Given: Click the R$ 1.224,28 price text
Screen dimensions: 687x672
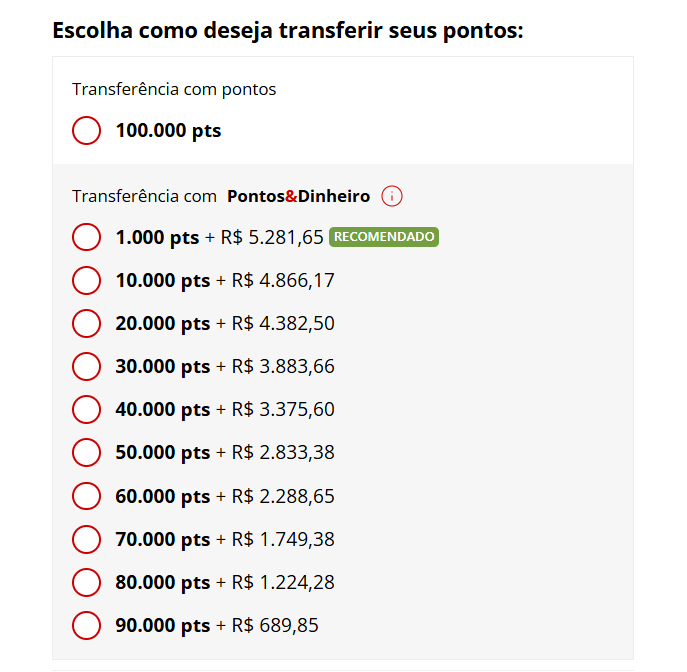Looking at the screenshot, I should click(x=283, y=582).
